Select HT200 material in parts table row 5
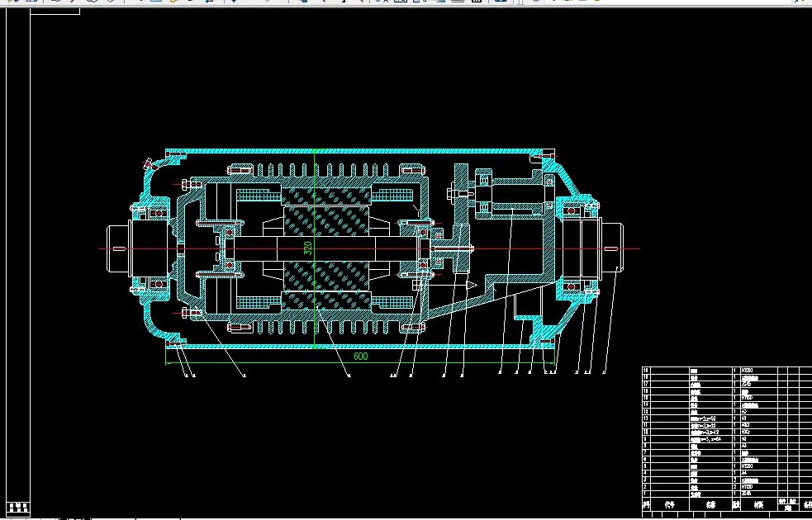 747,466
